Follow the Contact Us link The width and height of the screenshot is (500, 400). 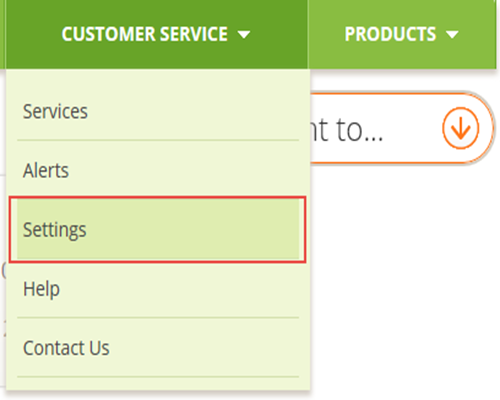click(66, 348)
